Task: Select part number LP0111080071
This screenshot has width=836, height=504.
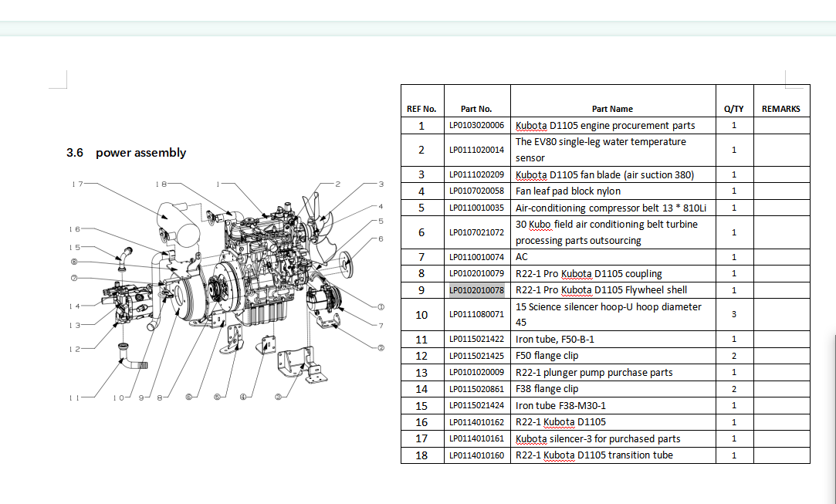Action: point(476,315)
